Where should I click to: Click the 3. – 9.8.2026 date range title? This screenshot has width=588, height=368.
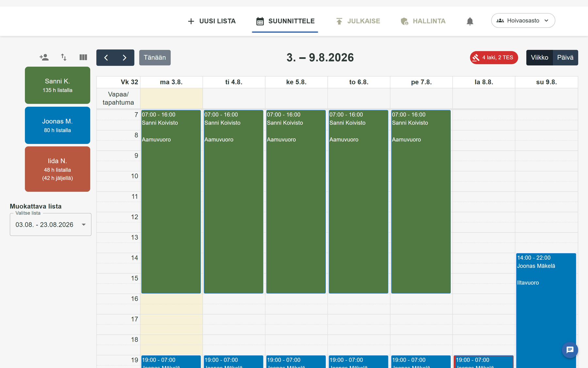(320, 58)
